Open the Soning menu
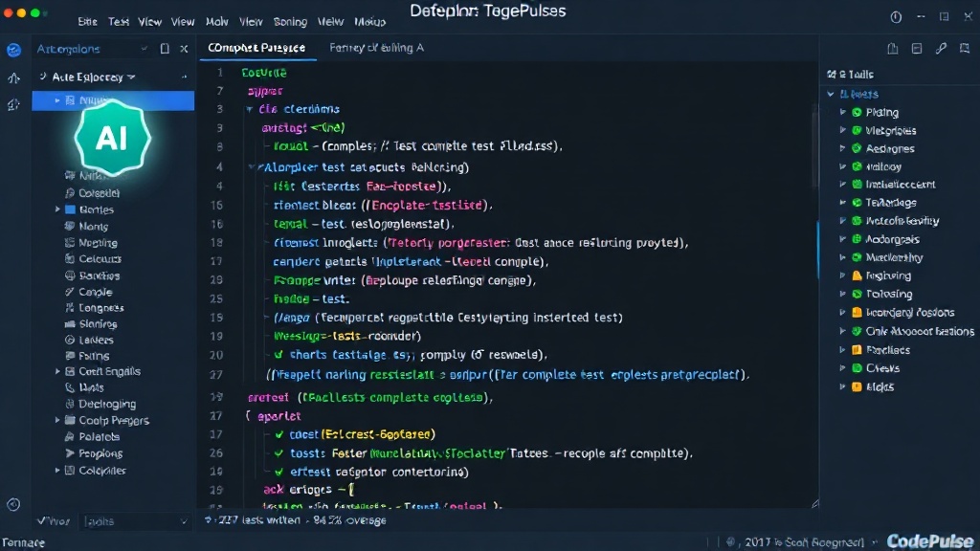980x551 pixels. [x=290, y=22]
